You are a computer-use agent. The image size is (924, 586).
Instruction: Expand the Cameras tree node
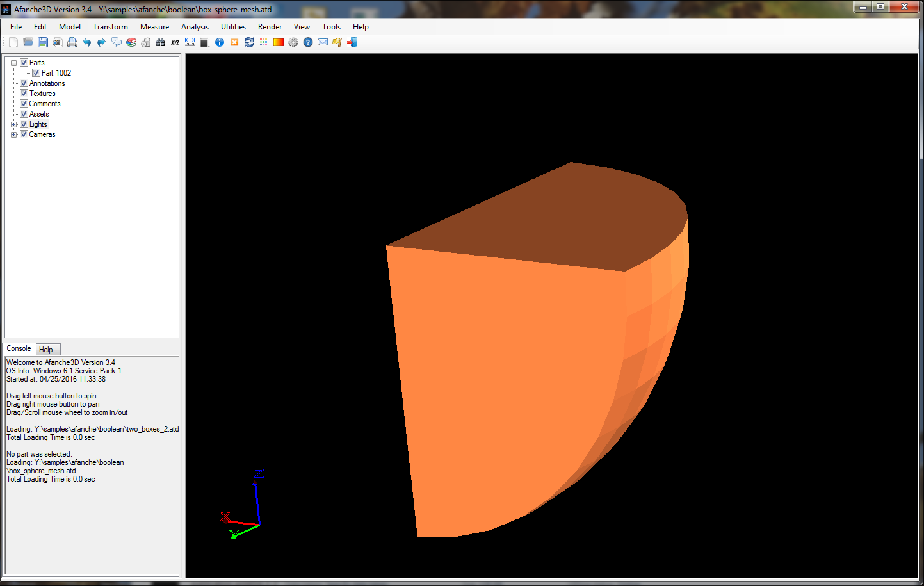click(x=13, y=134)
